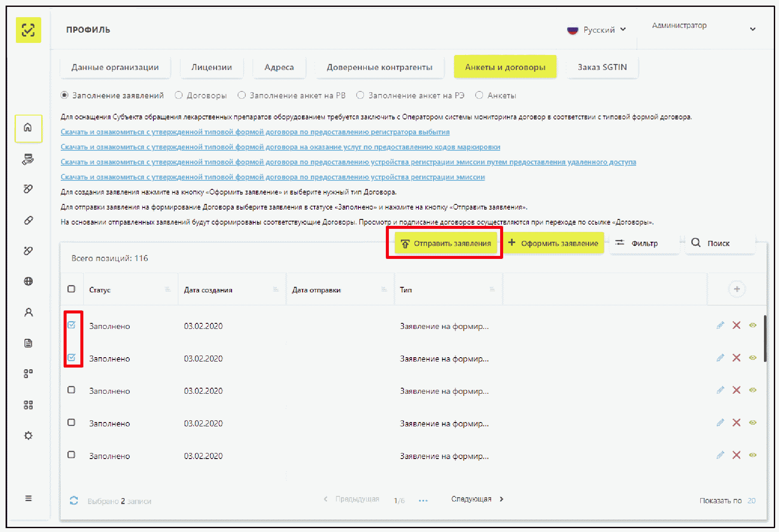
Task: Click the 'Предыдущая' pagination link
Action: (351, 499)
